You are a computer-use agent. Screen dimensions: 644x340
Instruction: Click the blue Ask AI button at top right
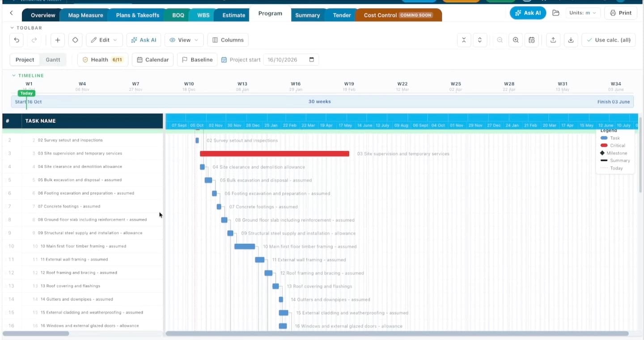[528, 13]
